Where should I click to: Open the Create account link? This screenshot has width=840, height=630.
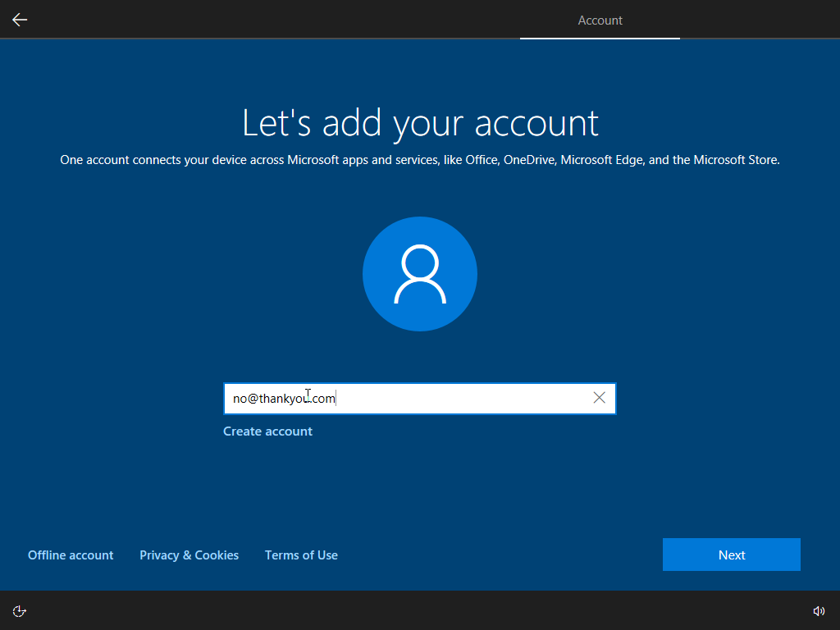[x=267, y=431]
